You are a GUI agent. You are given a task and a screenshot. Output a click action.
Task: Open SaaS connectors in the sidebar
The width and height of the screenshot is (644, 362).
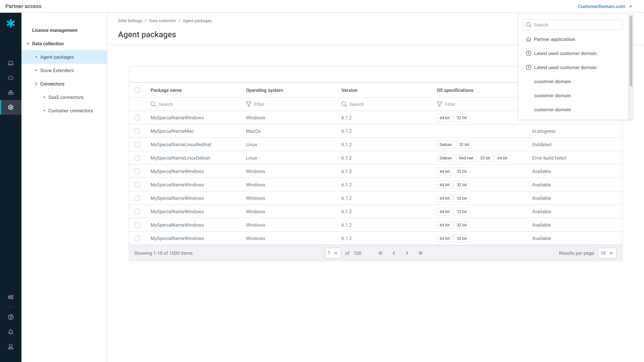pyautogui.click(x=66, y=97)
